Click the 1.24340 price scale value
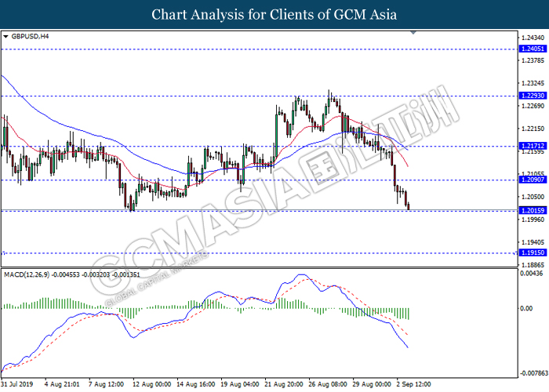549x392 pixels. (533, 38)
